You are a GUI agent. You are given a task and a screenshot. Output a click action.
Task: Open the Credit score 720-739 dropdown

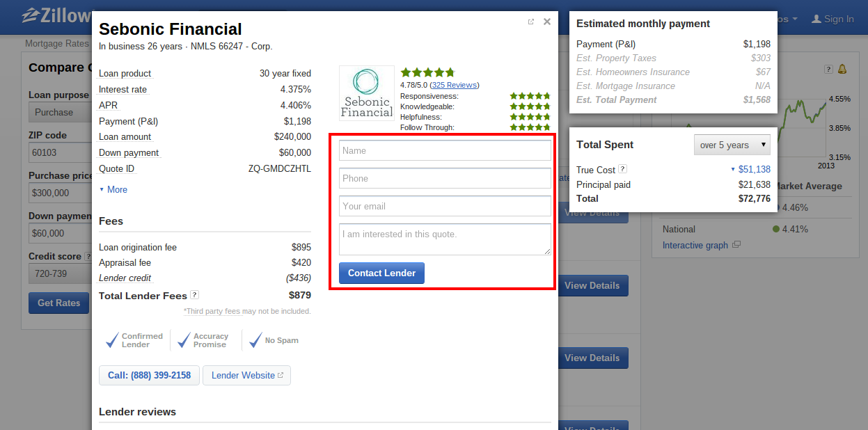tap(61, 273)
